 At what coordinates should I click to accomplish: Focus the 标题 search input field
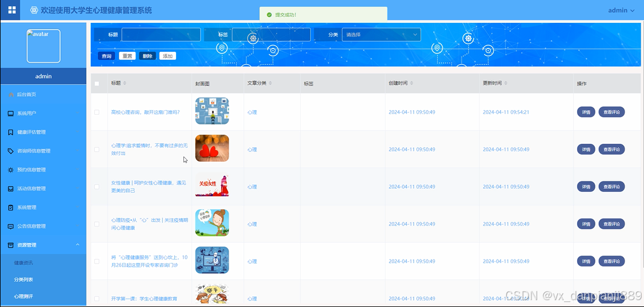(161, 35)
